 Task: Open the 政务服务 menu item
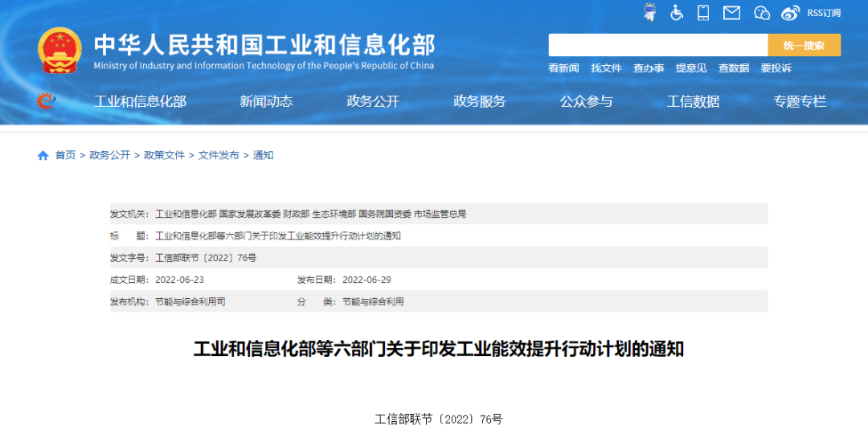click(x=479, y=101)
